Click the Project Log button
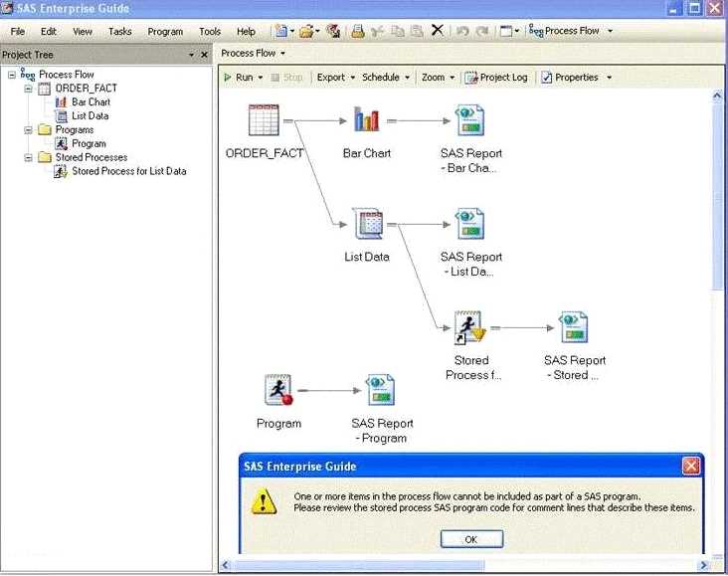728x576 pixels. [x=497, y=78]
